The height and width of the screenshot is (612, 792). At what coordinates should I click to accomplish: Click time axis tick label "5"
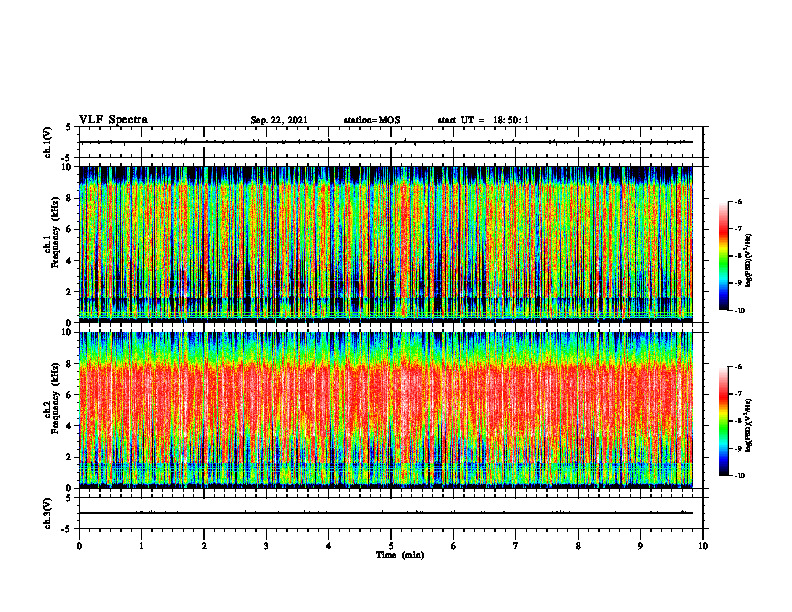[391, 546]
